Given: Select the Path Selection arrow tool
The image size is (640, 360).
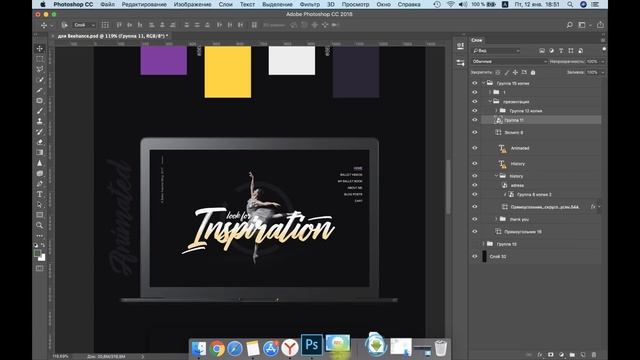Looking at the screenshot, I should coord(40,204).
